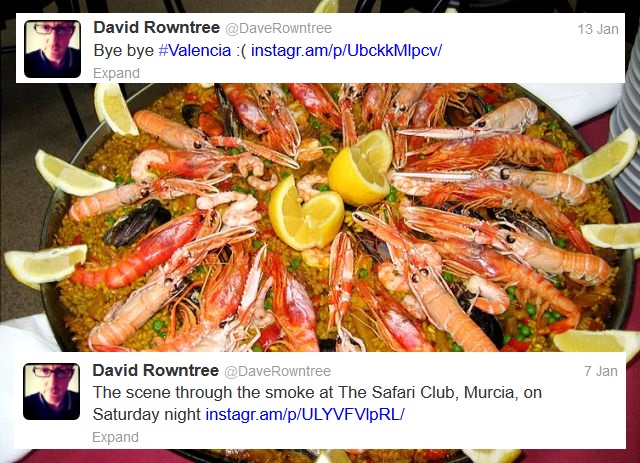Screen dimensions: 640x463
Task: Open the instagr.am/p/UbckkMlpcv/ link
Action: (x=347, y=51)
